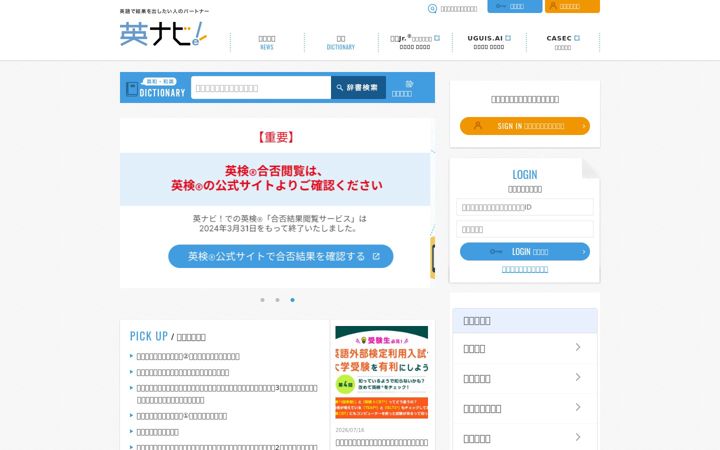The image size is (720, 450).
Task: Click the orange SIGN IN button
Action: pyautogui.click(x=525, y=126)
